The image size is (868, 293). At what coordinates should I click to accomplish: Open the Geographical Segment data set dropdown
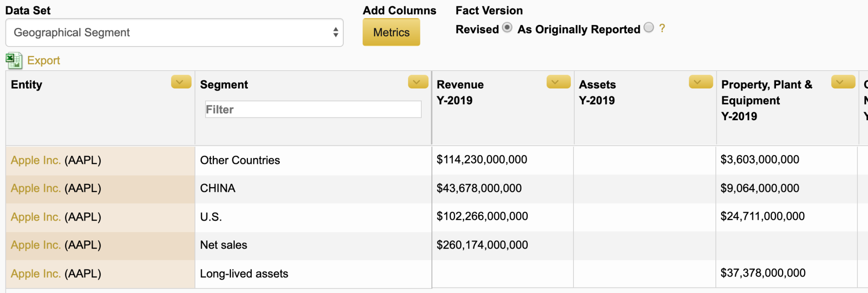click(174, 33)
